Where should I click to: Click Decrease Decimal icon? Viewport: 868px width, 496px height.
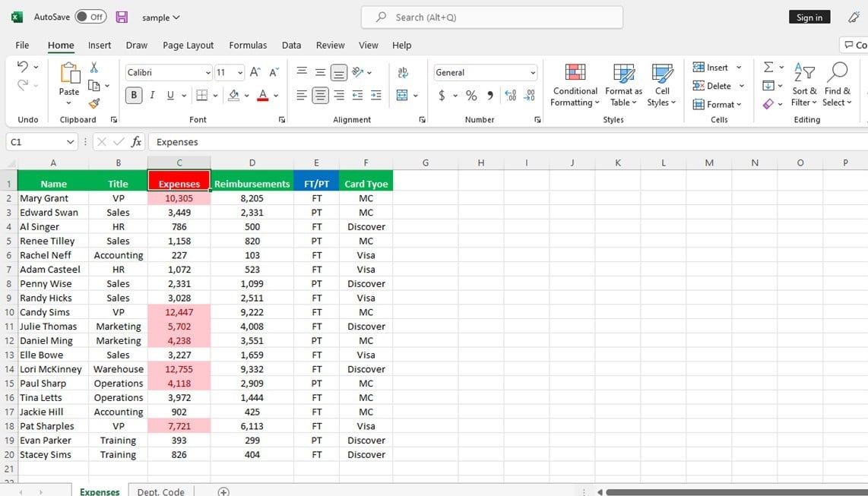[530, 95]
